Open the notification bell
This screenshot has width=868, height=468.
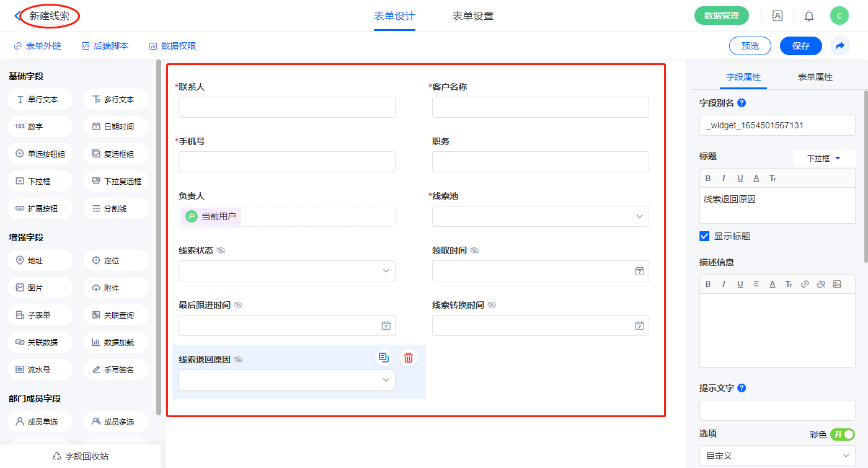(808, 16)
